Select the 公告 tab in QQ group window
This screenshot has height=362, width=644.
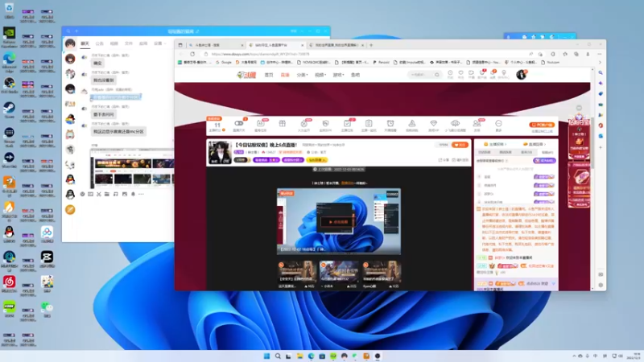point(99,43)
